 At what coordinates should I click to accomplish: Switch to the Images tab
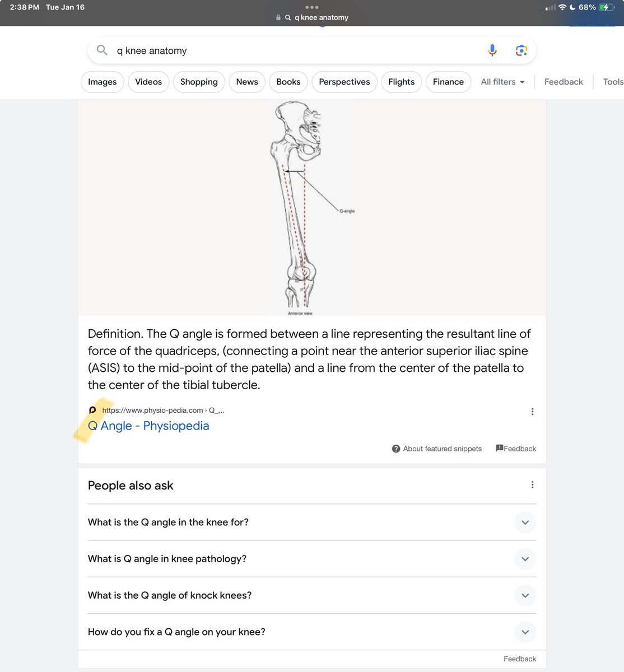pyautogui.click(x=103, y=82)
